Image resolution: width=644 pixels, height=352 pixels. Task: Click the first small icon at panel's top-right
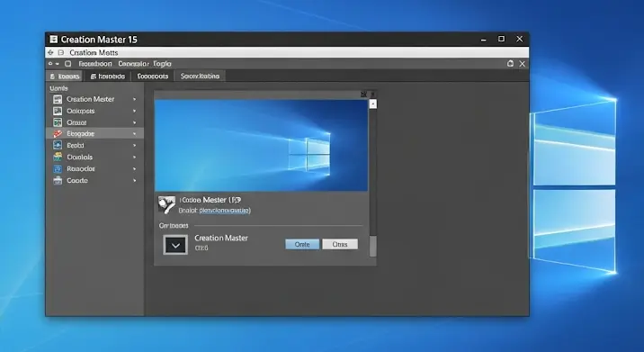point(363,95)
